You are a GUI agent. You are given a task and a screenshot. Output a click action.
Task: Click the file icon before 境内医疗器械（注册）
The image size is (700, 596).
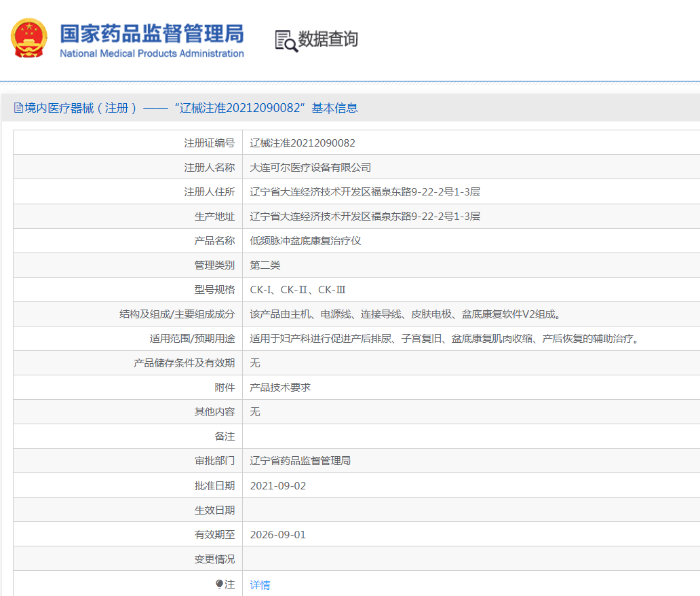pyautogui.click(x=16, y=107)
